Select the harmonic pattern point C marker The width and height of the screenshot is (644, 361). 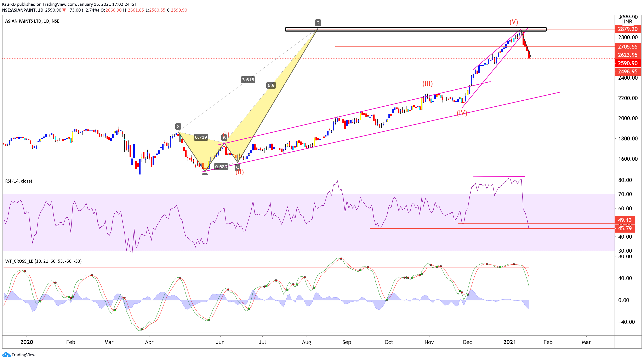coord(238,167)
